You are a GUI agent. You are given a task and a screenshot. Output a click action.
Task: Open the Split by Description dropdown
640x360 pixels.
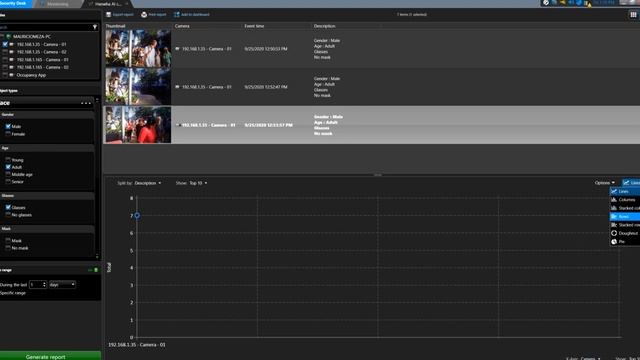(x=148, y=183)
